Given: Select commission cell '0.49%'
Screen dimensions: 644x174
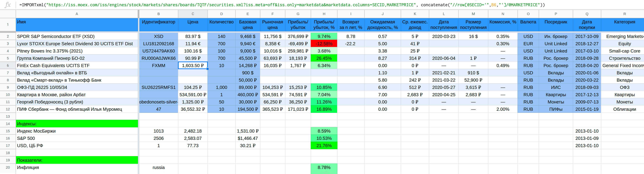Looking at the screenshot, I should click(x=503, y=66).
